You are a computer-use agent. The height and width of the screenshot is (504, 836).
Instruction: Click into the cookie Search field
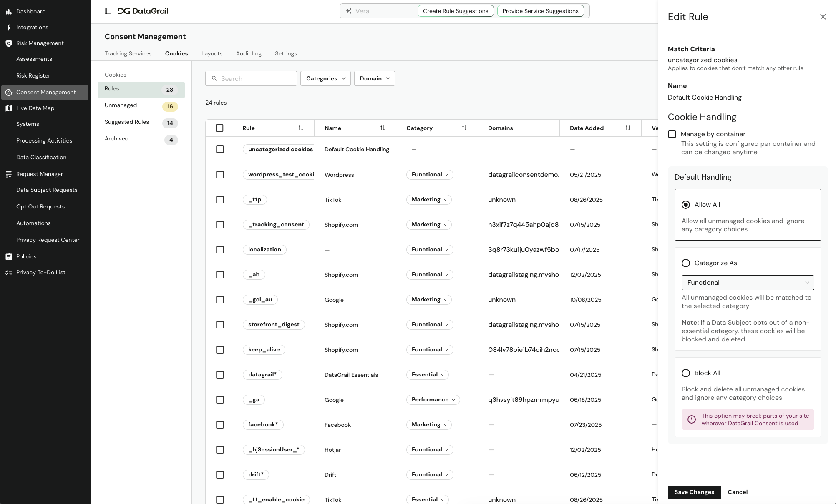coord(255,78)
